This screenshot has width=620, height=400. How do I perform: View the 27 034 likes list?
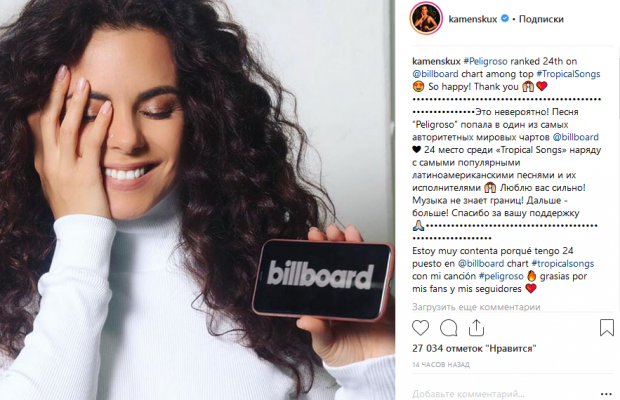click(x=474, y=348)
